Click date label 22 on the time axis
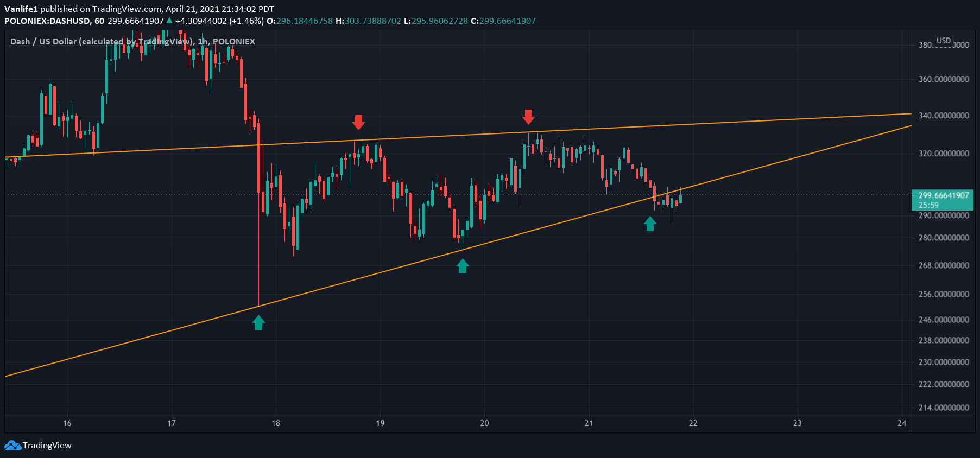This screenshot has width=980, height=458. (693, 423)
